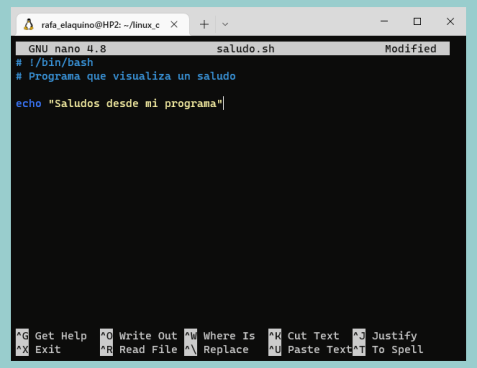Viewport: 477px width, 368px height.
Task: Click the saludo.sh file name
Action: coord(246,49)
